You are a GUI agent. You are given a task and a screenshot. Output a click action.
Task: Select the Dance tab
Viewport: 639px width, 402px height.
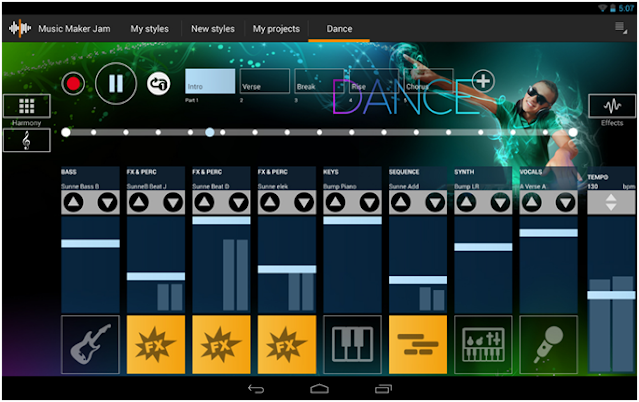pos(339,29)
